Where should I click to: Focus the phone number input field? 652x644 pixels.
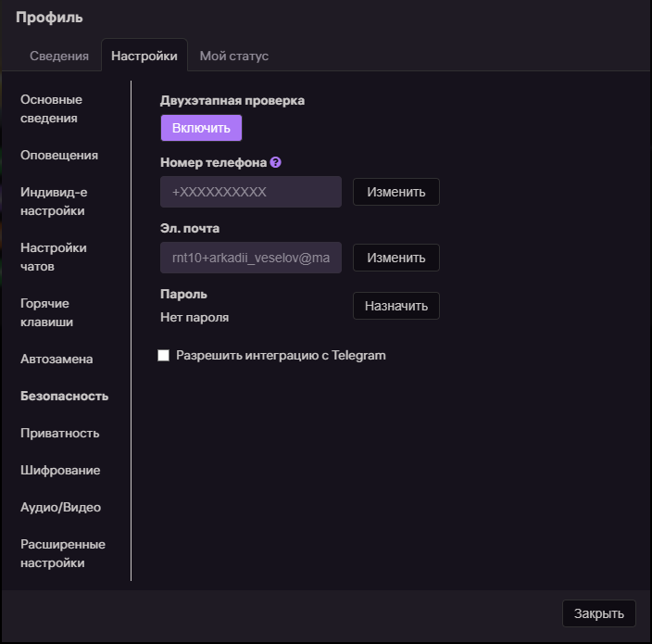click(x=251, y=192)
